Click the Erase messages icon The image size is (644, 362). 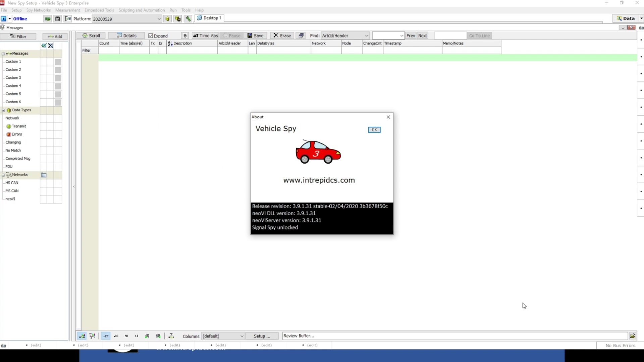click(x=281, y=35)
